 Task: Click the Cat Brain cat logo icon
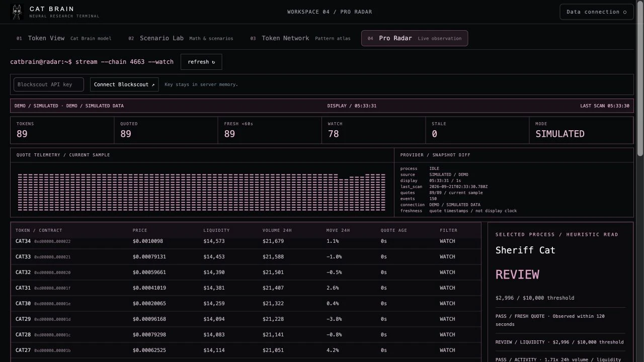click(x=17, y=12)
